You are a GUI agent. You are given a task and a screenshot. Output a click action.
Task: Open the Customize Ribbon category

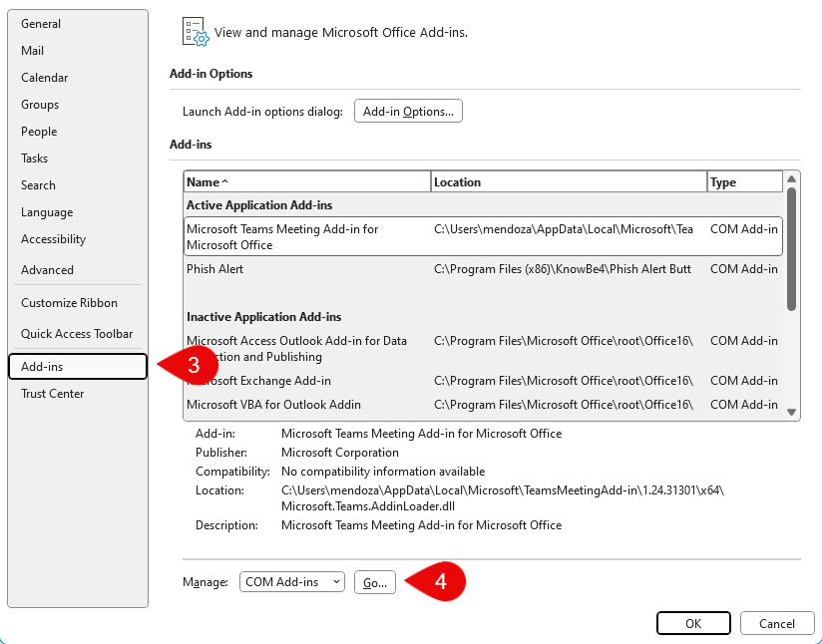(69, 303)
